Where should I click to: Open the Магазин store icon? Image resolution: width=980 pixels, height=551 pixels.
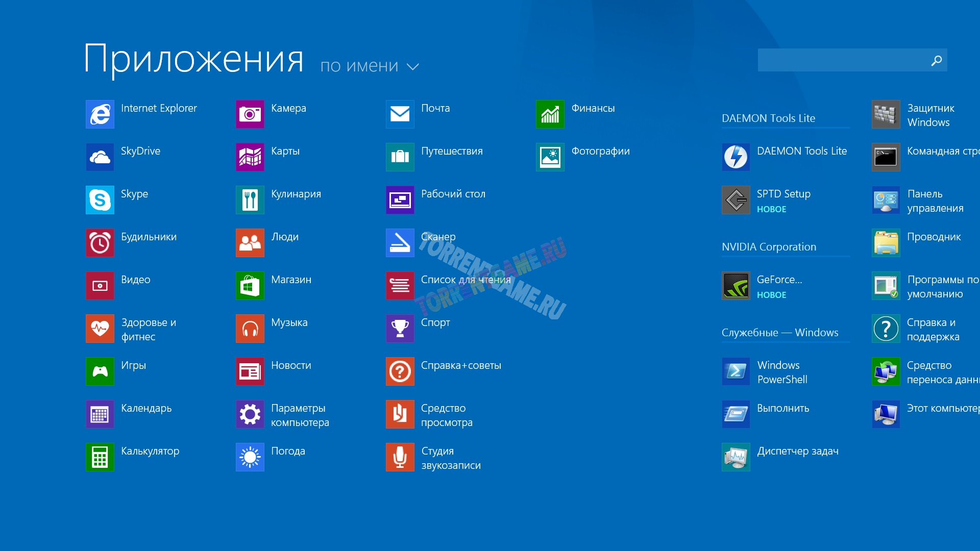tap(250, 286)
